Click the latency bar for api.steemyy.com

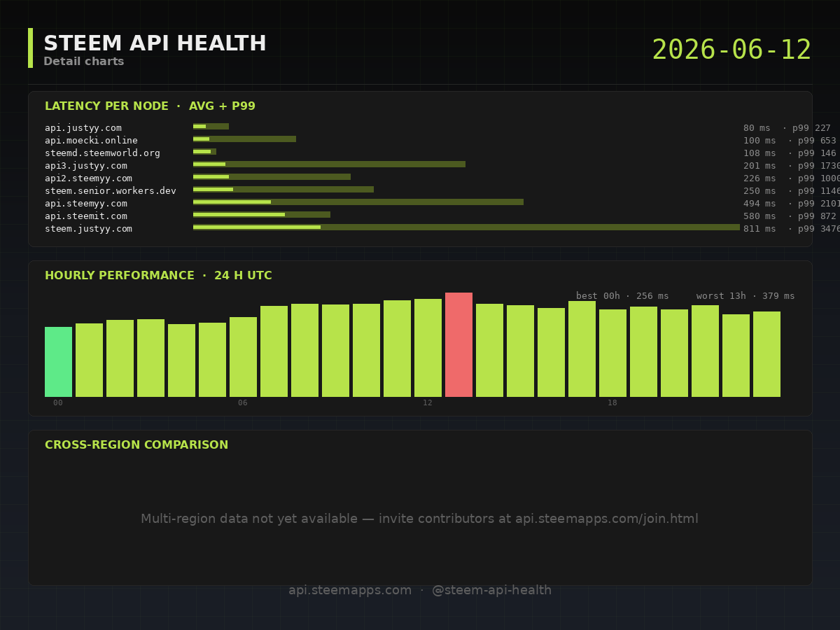pyautogui.click(x=358, y=202)
